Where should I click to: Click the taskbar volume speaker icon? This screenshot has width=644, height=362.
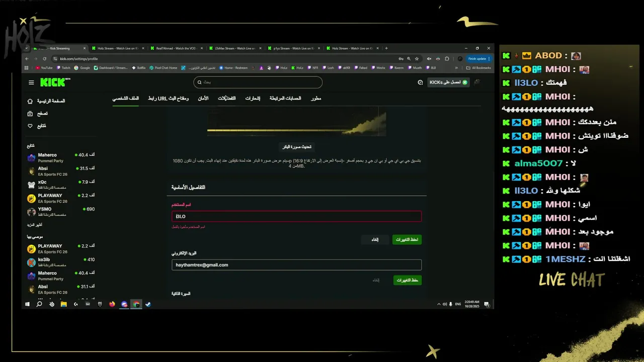[444, 304]
